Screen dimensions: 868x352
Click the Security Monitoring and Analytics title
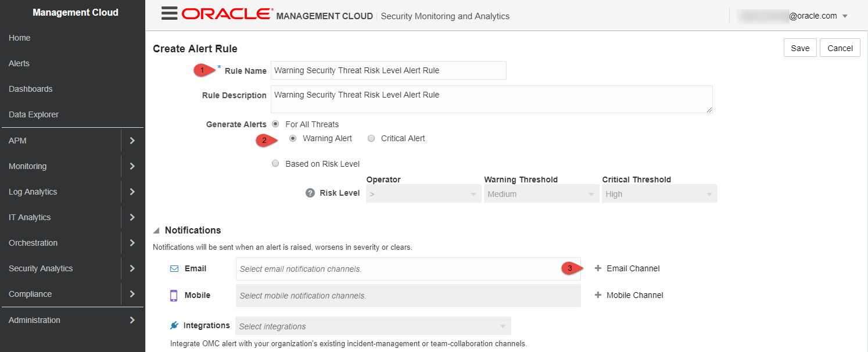coord(445,16)
